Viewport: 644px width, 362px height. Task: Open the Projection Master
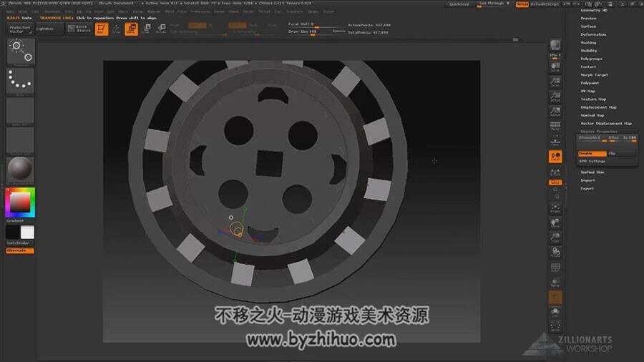point(20,29)
